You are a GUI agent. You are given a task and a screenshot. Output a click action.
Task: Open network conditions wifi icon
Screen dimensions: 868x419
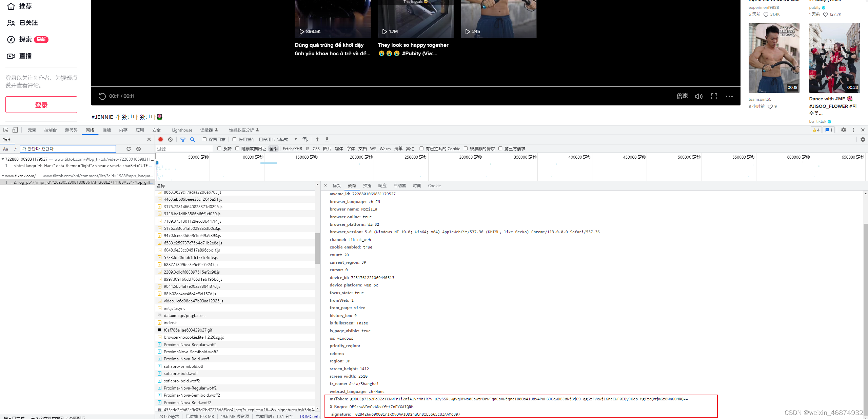click(x=305, y=139)
